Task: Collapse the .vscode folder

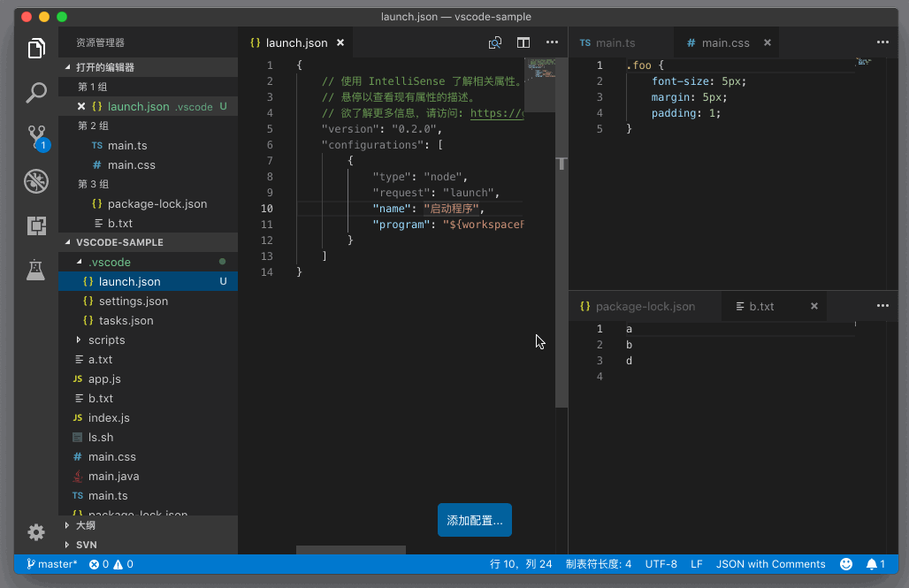Action: 80,262
